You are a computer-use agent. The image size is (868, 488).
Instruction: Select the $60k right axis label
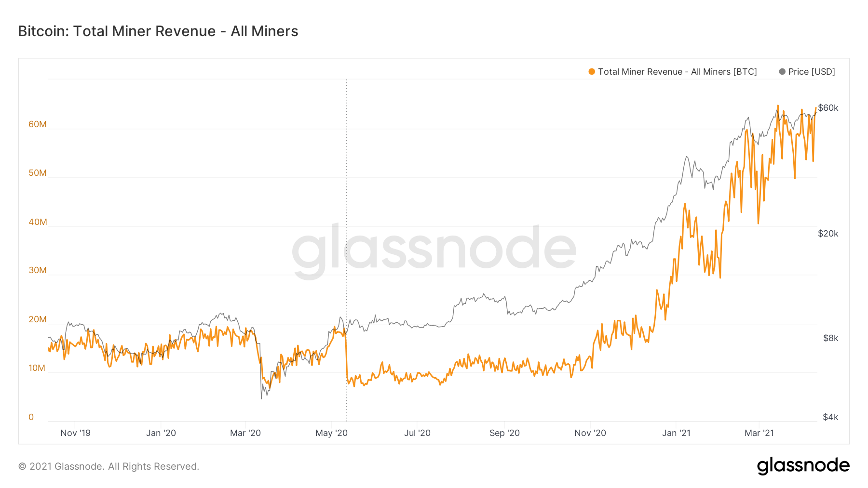pos(828,108)
